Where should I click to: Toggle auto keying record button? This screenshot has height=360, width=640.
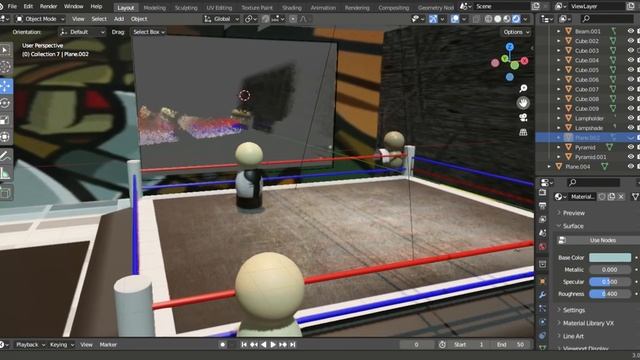click(x=222, y=345)
